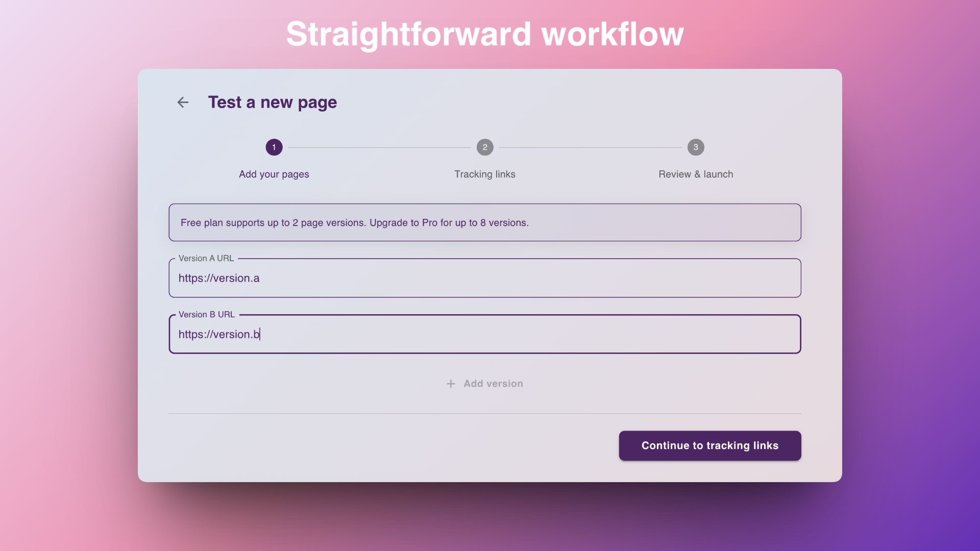The height and width of the screenshot is (551, 980).
Task: Click the Straightforward workflow title
Action: point(485,34)
